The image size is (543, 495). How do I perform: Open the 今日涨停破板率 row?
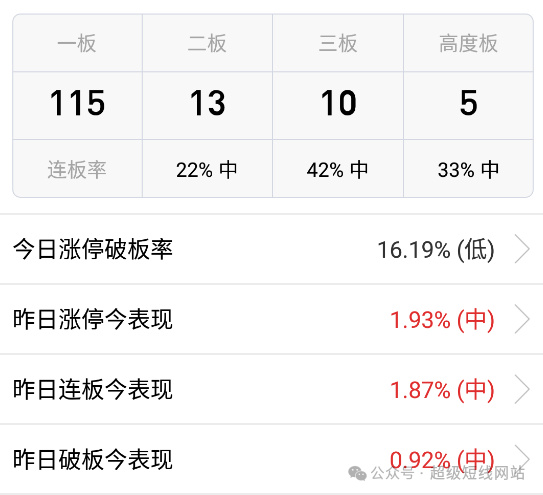(272, 249)
